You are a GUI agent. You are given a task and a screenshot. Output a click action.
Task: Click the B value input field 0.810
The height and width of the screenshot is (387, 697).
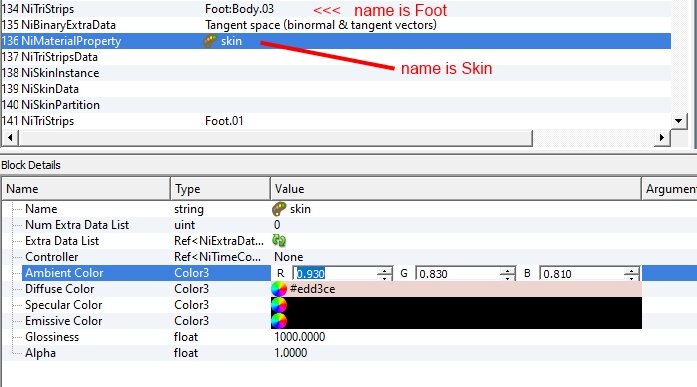pyautogui.click(x=581, y=274)
